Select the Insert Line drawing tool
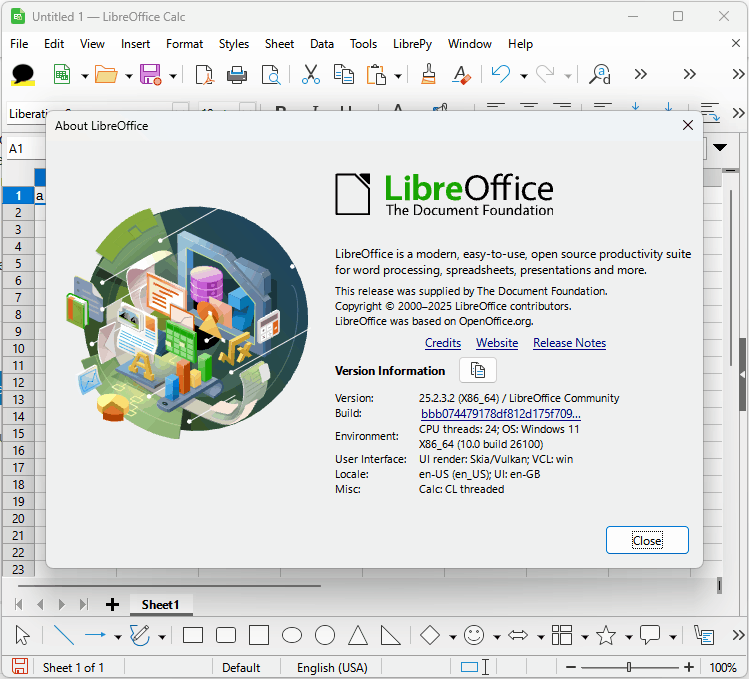This screenshot has width=749, height=679. (x=64, y=635)
